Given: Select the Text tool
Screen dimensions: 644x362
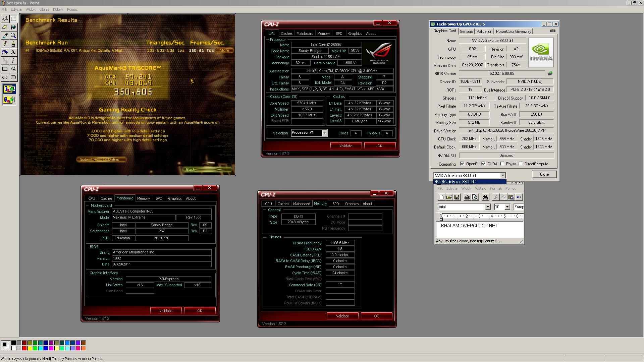Looking at the screenshot, I should click(x=13, y=52).
